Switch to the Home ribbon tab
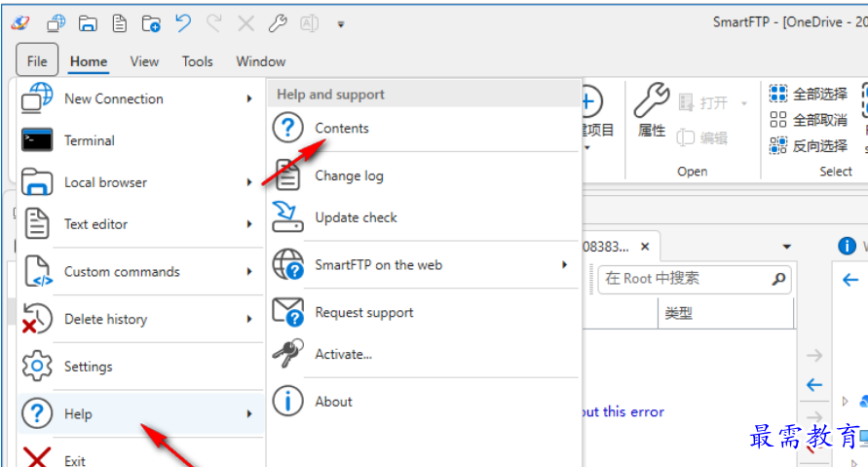The image size is (868, 467). [x=89, y=61]
